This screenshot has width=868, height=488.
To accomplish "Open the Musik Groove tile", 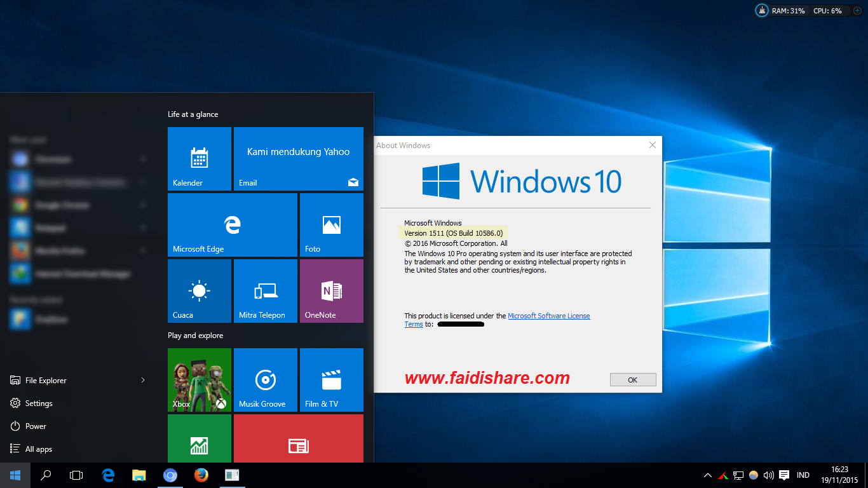I will pyautogui.click(x=265, y=379).
